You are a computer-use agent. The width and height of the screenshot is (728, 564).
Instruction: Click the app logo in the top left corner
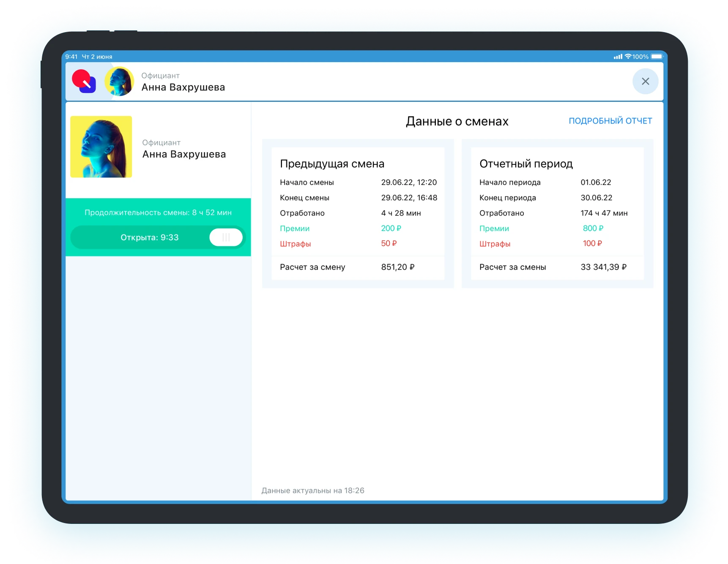(x=84, y=81)
